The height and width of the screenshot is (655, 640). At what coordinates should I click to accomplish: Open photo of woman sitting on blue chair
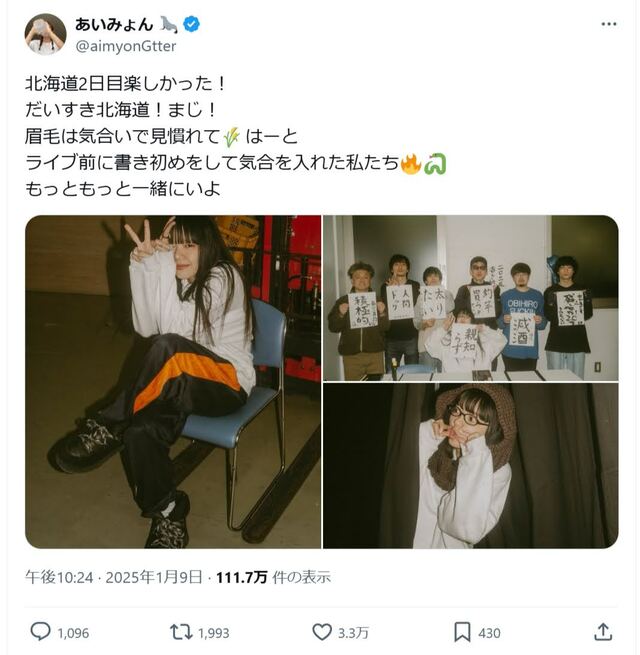[173, 382]
